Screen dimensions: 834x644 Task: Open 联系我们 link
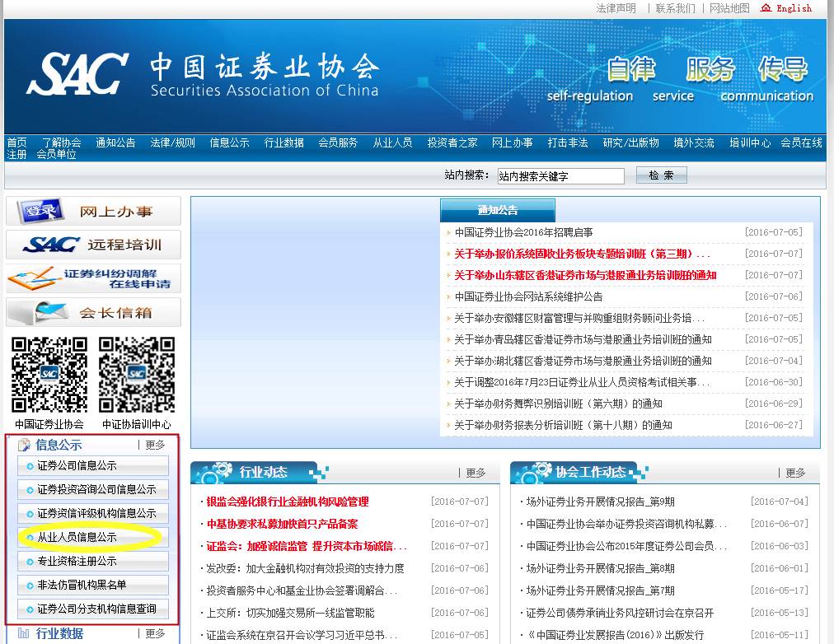(675, 8)
